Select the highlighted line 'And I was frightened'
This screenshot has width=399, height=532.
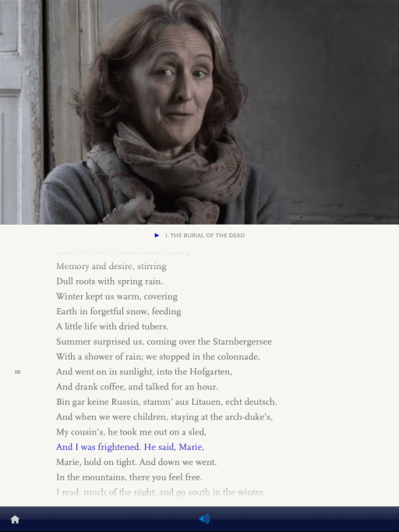[x=130, y=447]
